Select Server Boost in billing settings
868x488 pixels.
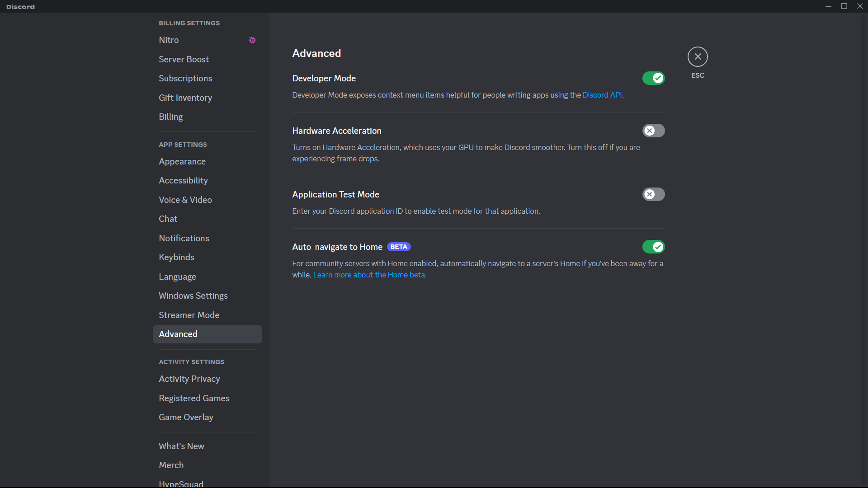point(184,59)
